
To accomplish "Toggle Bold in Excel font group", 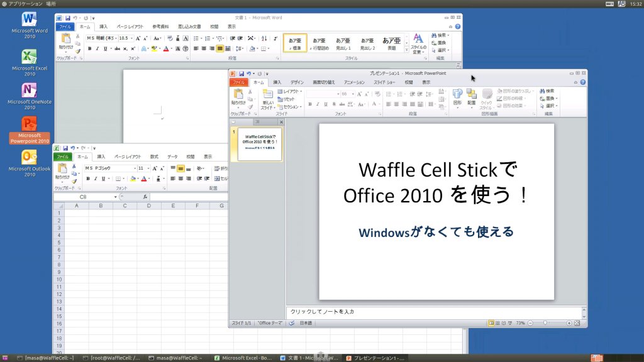I will click(x=88, y=179).
